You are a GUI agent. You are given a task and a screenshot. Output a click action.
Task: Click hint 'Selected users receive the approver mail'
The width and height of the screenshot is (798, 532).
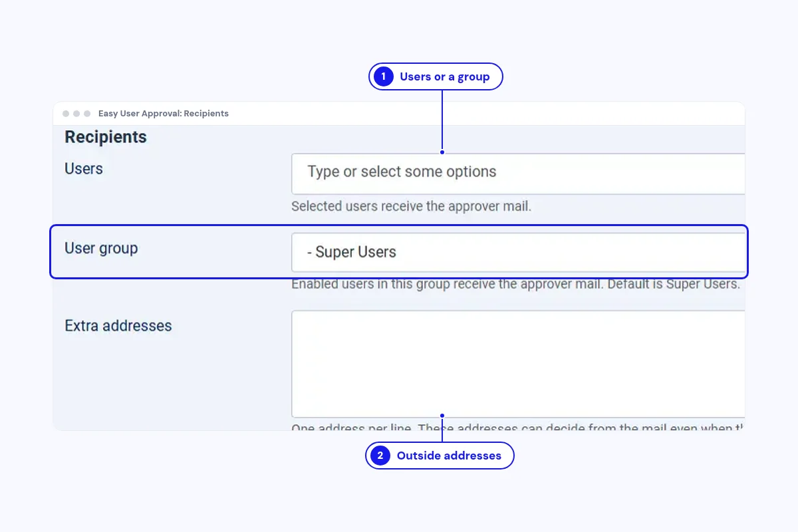pos(412,206)
